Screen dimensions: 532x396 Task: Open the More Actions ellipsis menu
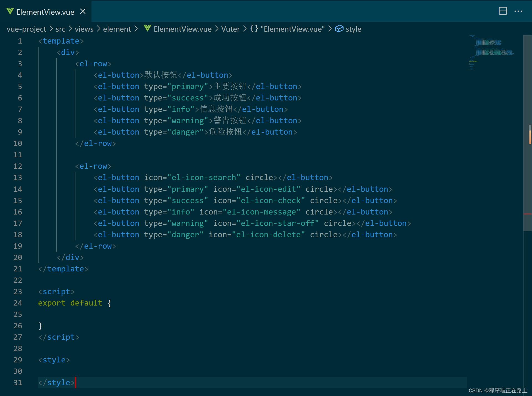click(518, 11)
